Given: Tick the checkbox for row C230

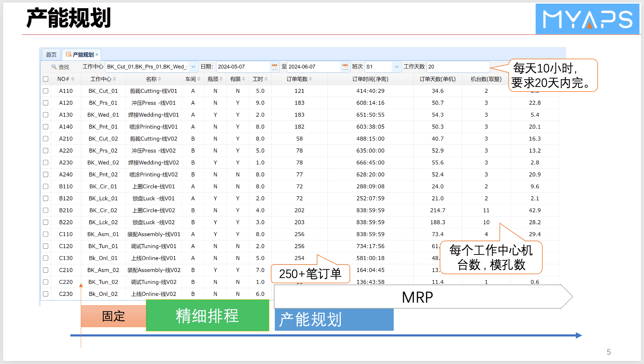Looking at the screenshot, I should pyautogui.click(x=46, y=294).
